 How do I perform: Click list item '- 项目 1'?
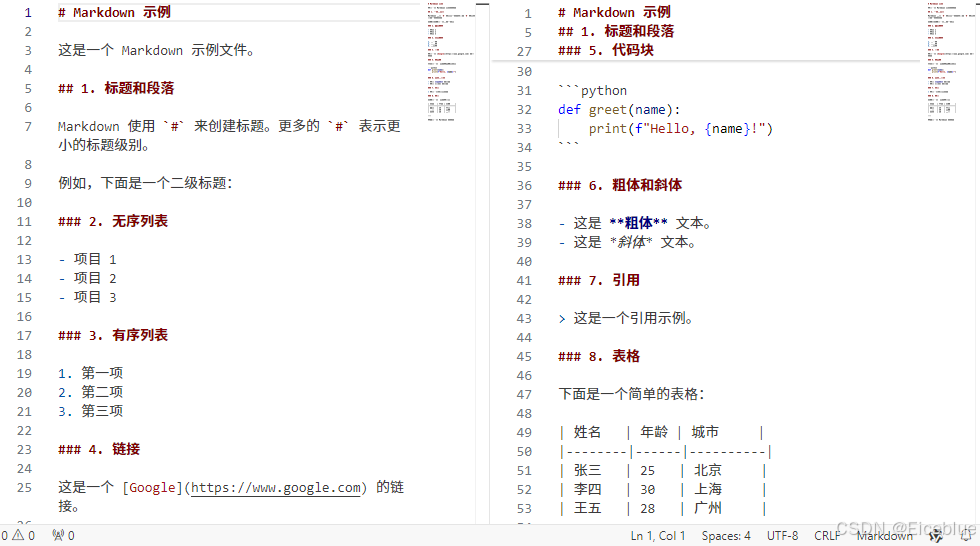click(x=87, y=259)
